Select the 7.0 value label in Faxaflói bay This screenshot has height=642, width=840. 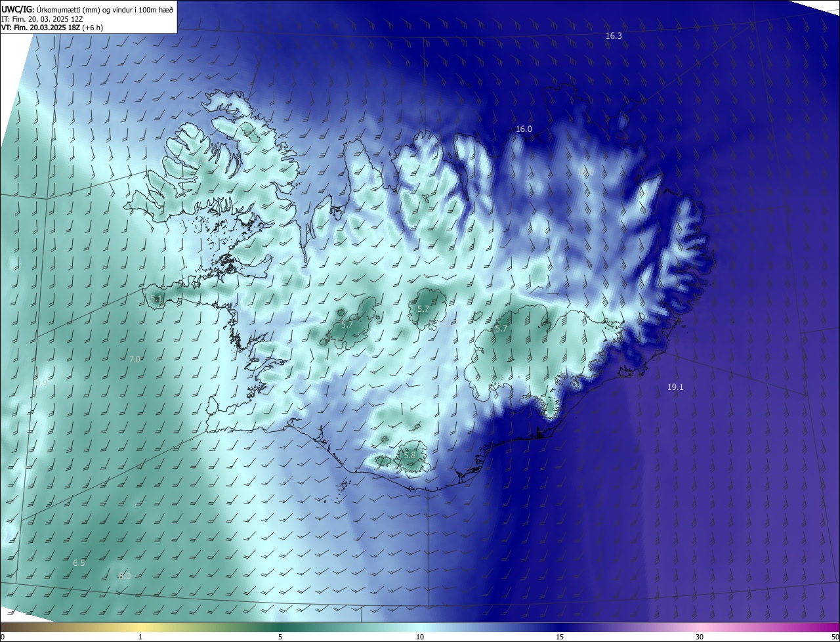(135, 360)
